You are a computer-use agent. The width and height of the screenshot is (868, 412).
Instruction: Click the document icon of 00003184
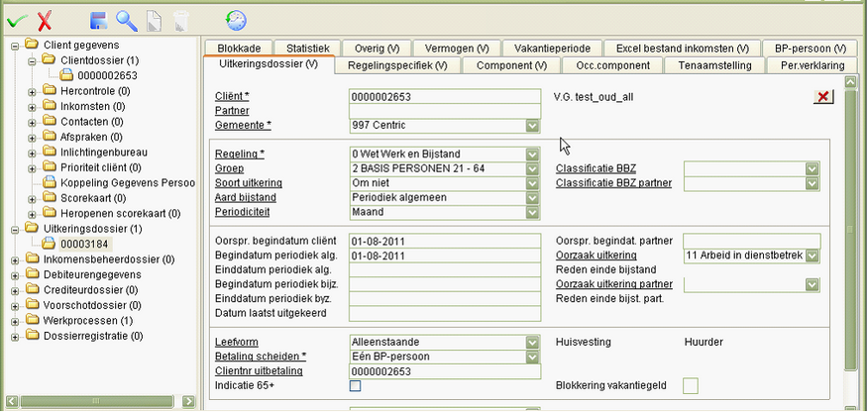[50, 243]
